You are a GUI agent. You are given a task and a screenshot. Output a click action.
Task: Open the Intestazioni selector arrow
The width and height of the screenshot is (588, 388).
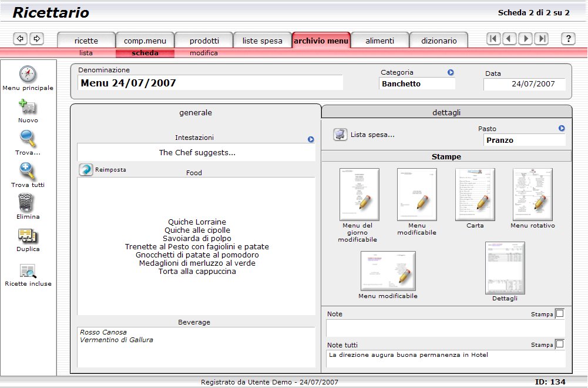tap(311, 139)
